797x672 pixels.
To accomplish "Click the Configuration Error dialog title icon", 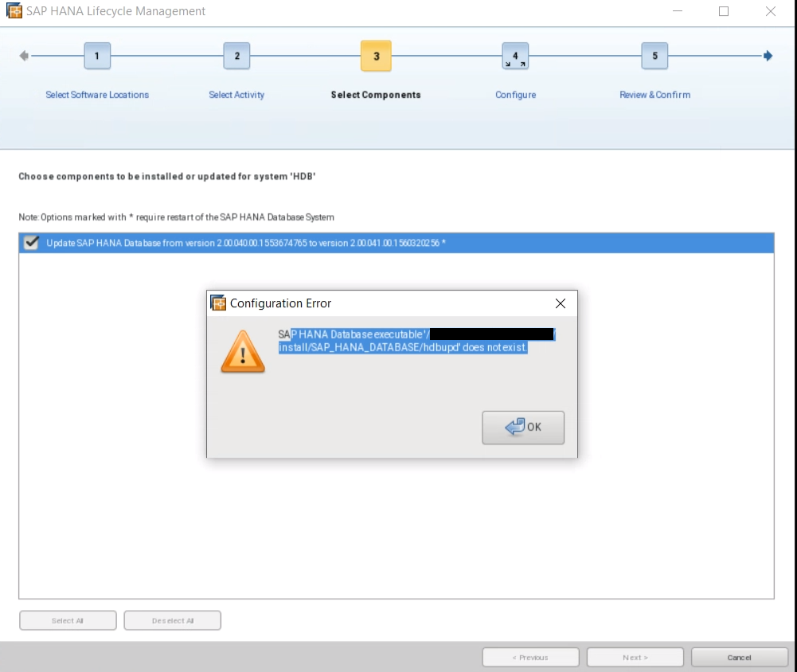I will click(x=218, y=303).
